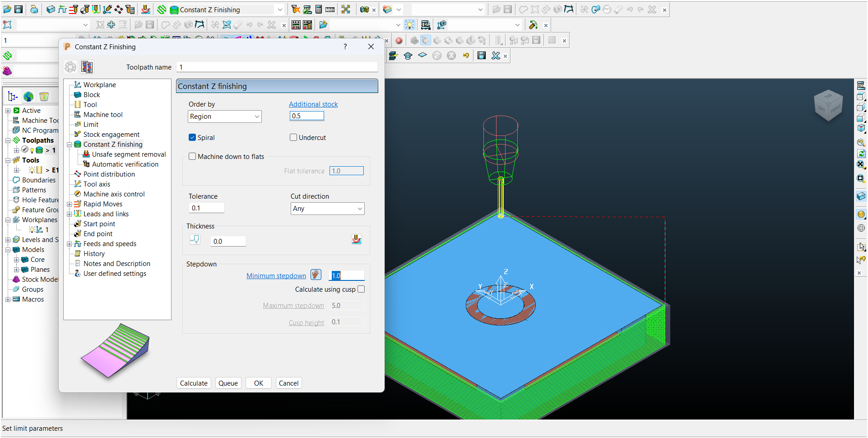
Task: Click the Additional stock link
Action: click(x=313, y=104)
